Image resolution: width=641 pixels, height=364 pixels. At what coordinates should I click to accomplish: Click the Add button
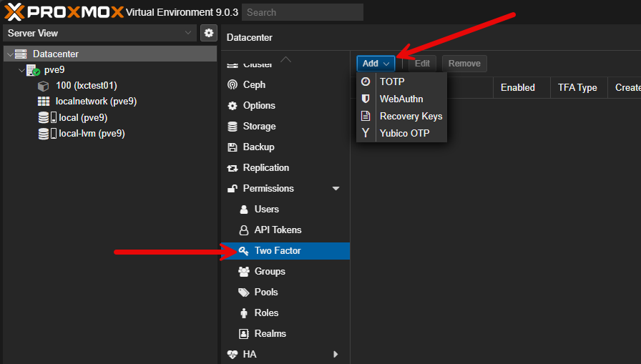[376, 63]
